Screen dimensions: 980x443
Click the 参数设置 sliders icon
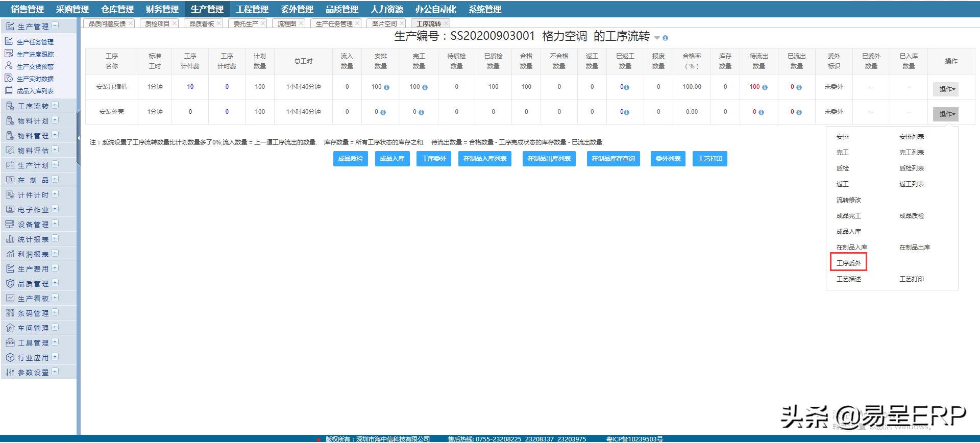(10, 373)
